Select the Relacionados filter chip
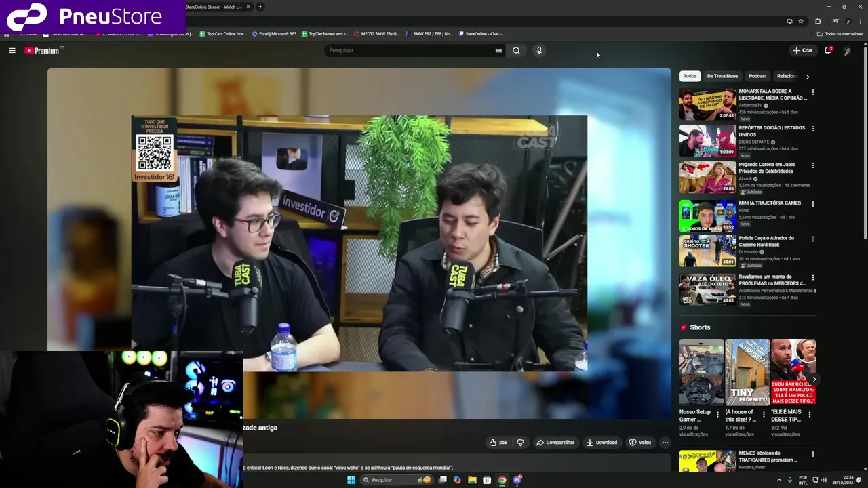 pos(787,76)
